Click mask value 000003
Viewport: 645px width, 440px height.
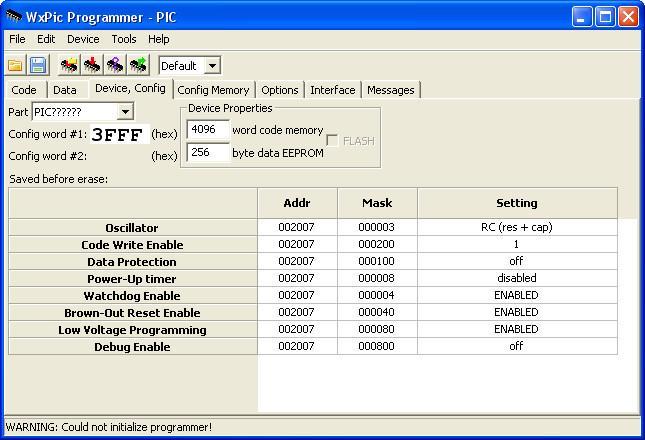point(377,227)
